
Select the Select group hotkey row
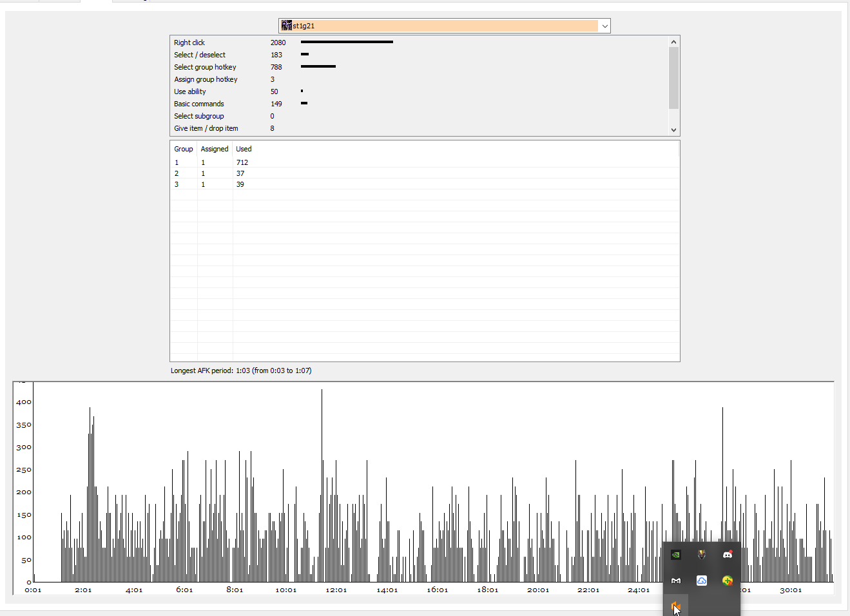point(420,67)
